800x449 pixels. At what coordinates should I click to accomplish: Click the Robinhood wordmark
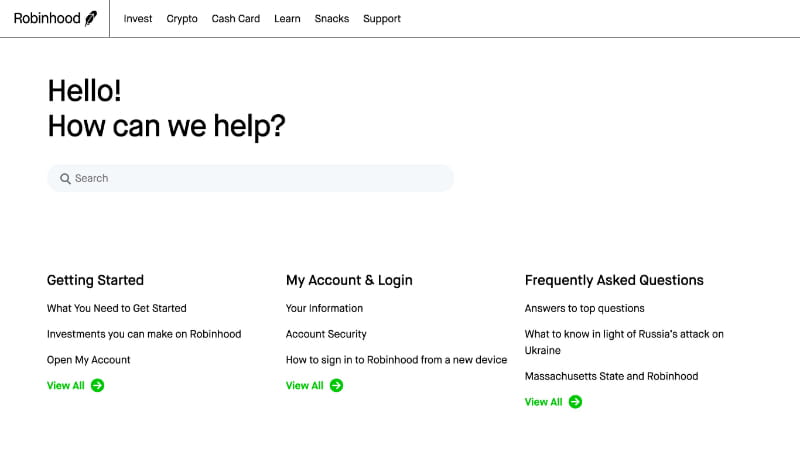click(47, 18)
